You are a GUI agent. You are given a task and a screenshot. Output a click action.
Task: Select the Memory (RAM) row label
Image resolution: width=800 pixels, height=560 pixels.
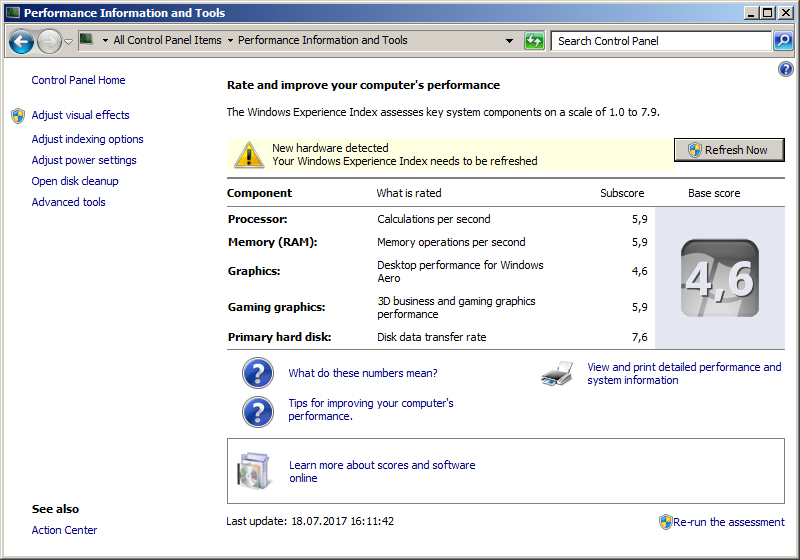point(272,242)
